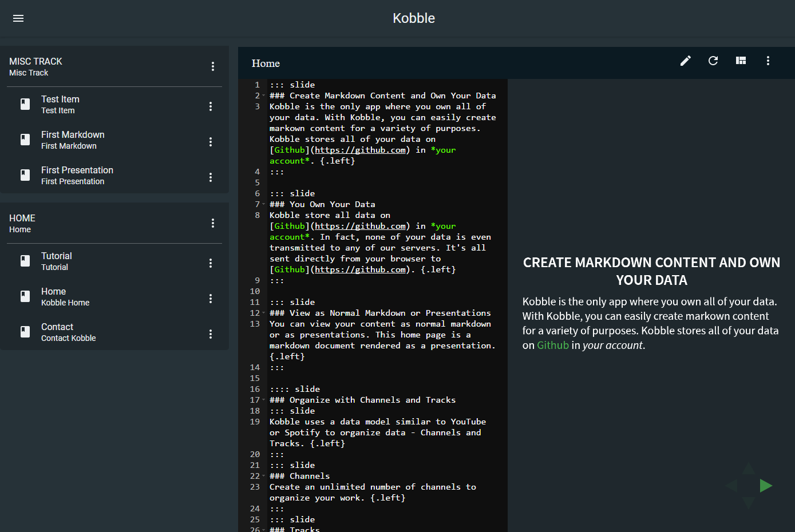Collapse the fold at editor line 7

tap(264, 204)
